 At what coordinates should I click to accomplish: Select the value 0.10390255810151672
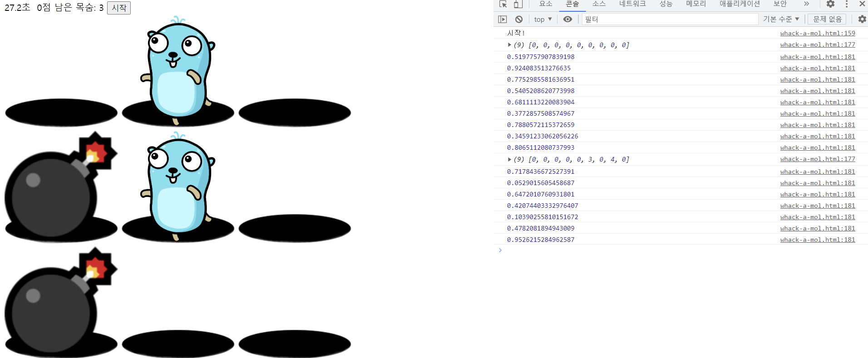pyautogui.click(x=542, y=217)
